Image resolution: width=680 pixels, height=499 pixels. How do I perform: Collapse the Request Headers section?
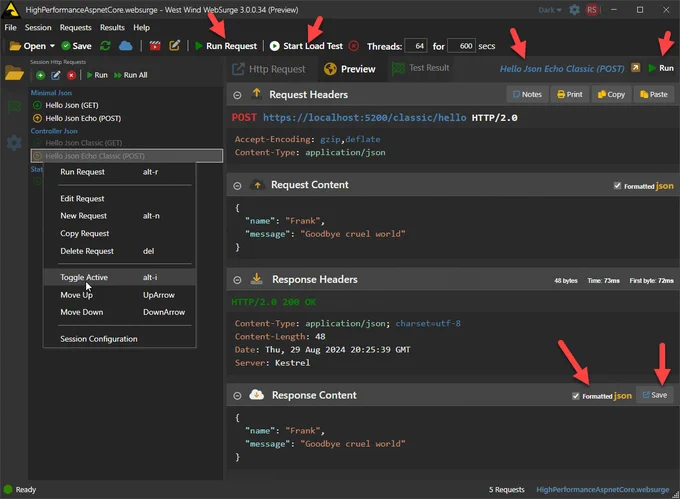click(237, 95)
